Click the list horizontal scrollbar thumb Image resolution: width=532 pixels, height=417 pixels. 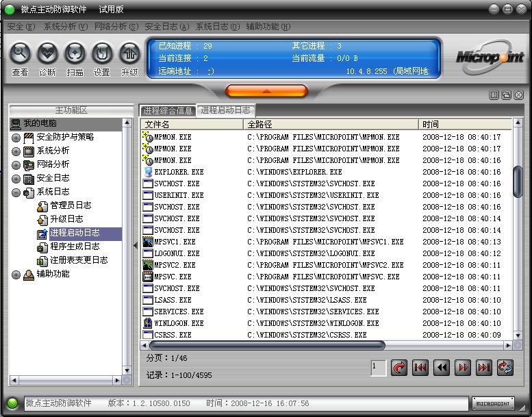point(267,345)
